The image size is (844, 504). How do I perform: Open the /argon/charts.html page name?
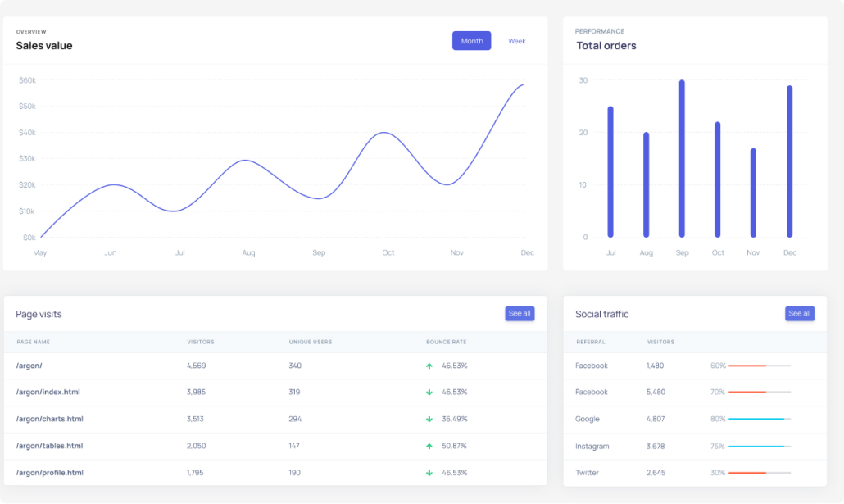tap(49, 420)
